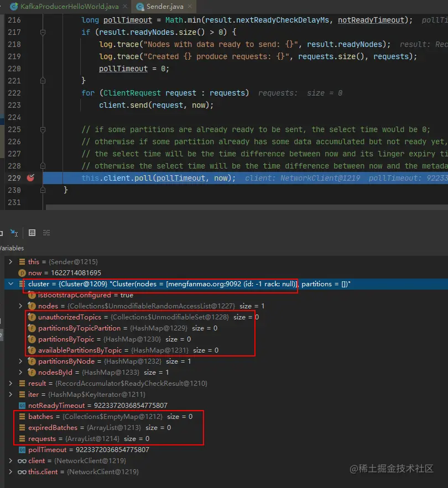The width and height of the screenshot is (448, 488).
Task: Select the 'batches' EmptyMap variable row
Action: [226, 416]
